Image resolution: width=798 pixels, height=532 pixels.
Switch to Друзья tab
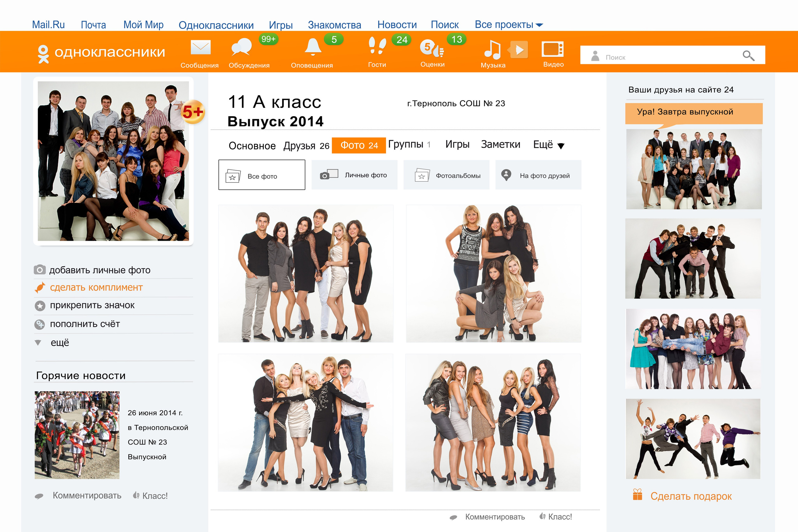pos(306,146)
